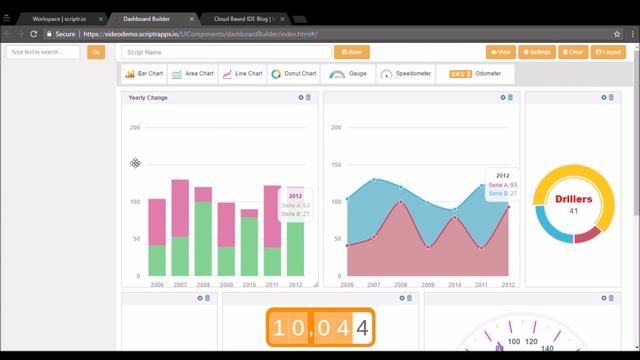Image resolution: width=640 pixels, height=360 pixels.
Task: Click the move handle on the bar chart
Action: point(135,163)
